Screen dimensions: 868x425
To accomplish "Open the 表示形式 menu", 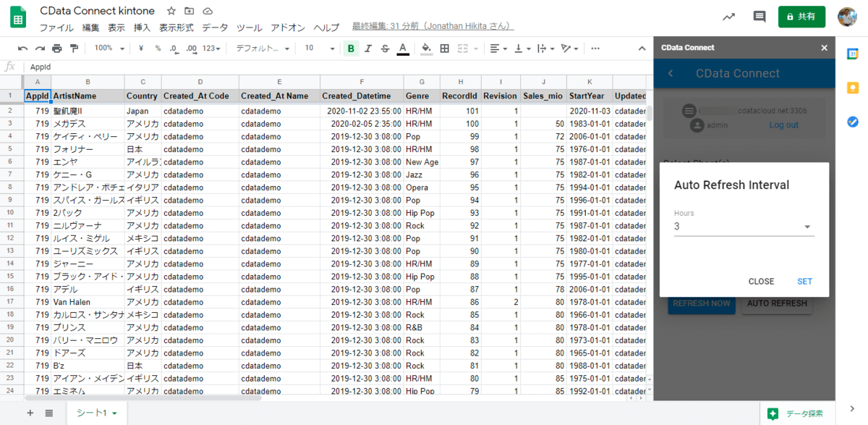I will [176, 28].
